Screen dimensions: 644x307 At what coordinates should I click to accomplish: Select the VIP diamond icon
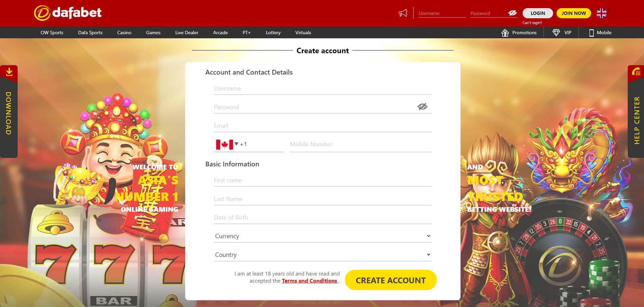click(556, 33)
